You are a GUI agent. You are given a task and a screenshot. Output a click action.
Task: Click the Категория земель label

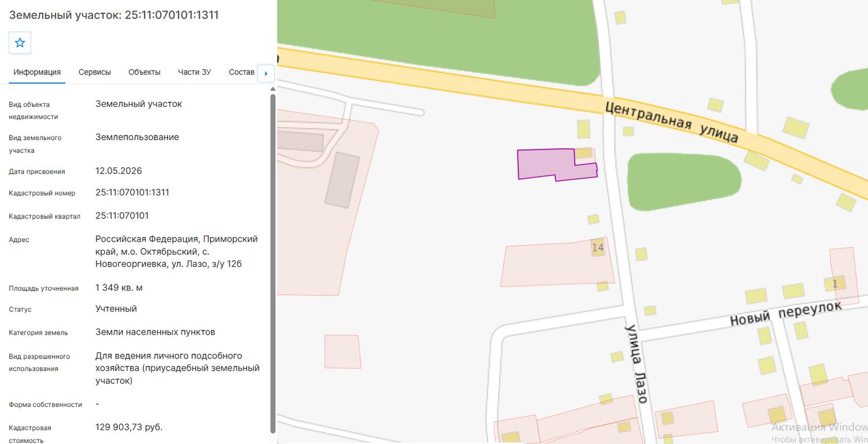pos(38,332)
